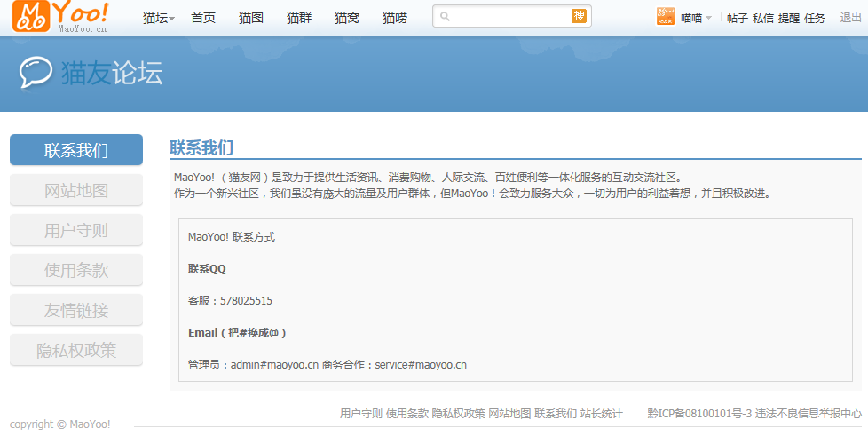
Task: Open footer 隐私权政策 link
Action: tap(458, 413)
